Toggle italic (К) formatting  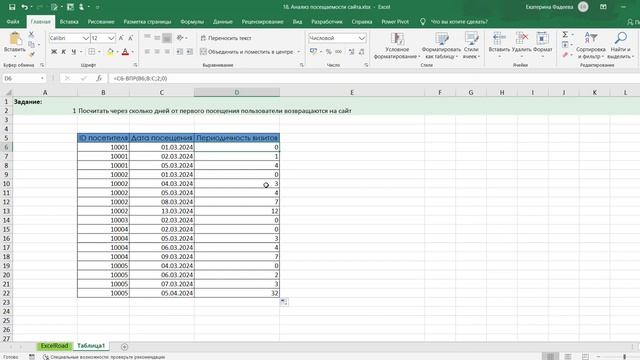[x=64, y=52]
